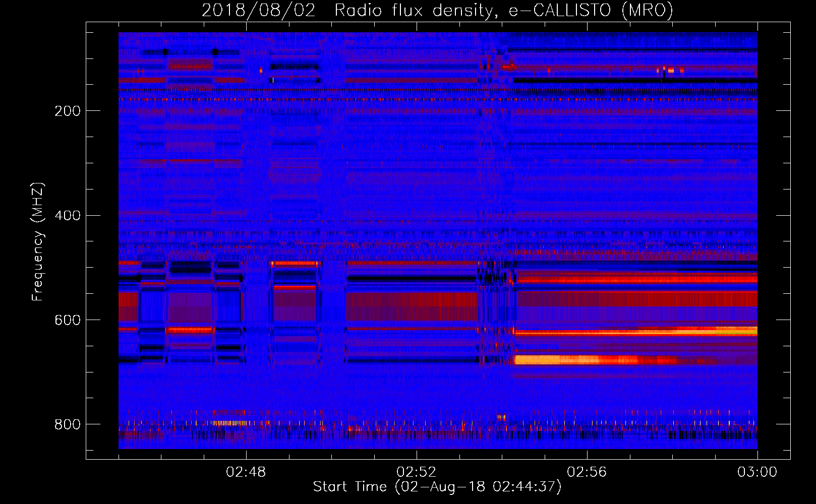Click the 02:56 time tick label
Screen dimensions: 816x504
(587, 472)
